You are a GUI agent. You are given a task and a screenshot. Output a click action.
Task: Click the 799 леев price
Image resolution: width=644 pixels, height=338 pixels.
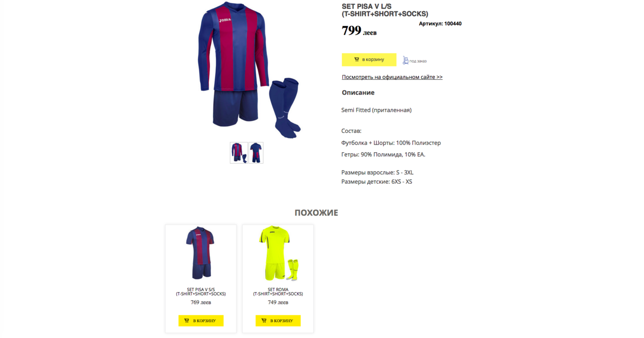(359, 31)
